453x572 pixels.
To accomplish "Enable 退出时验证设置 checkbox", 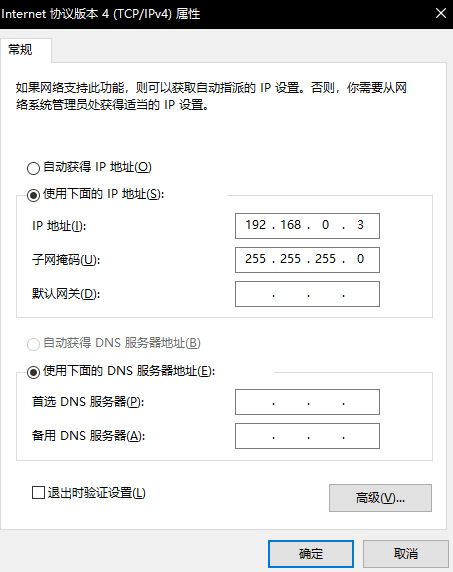I will [x=38, y=492].
